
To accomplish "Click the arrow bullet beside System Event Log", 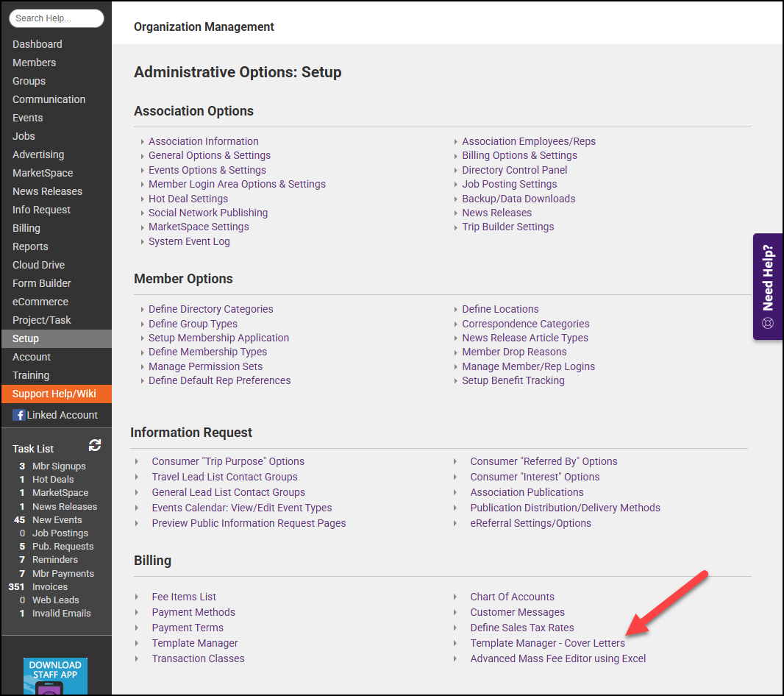I will click(142, 242).
